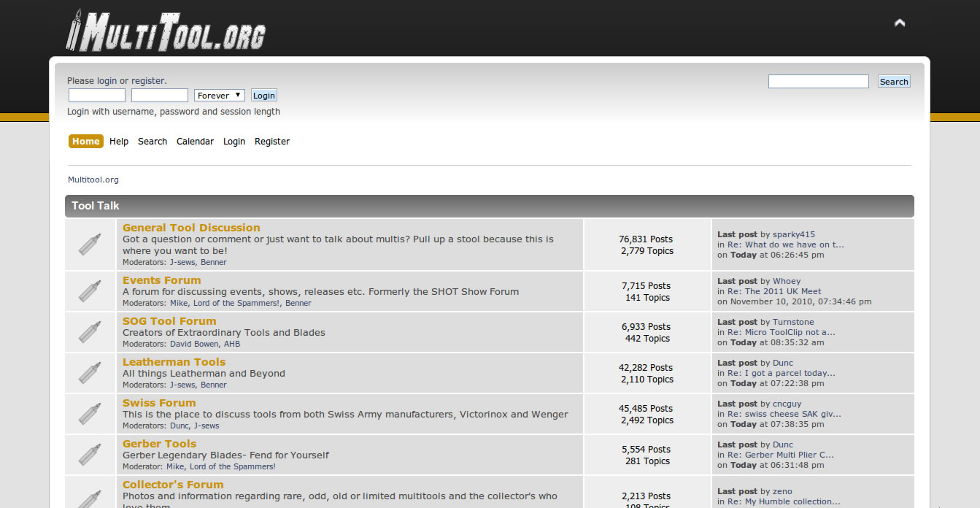
Task: Click the 'login' link in welcome text
Action: point(107,81)
